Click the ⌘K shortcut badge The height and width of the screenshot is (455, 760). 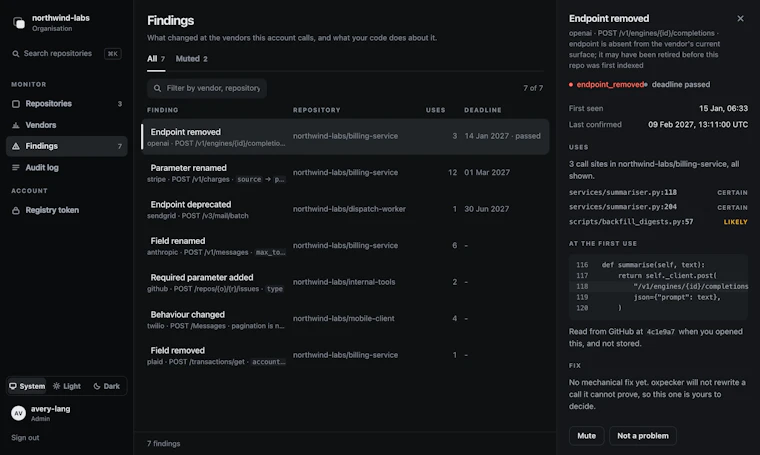tap(112, 54)
